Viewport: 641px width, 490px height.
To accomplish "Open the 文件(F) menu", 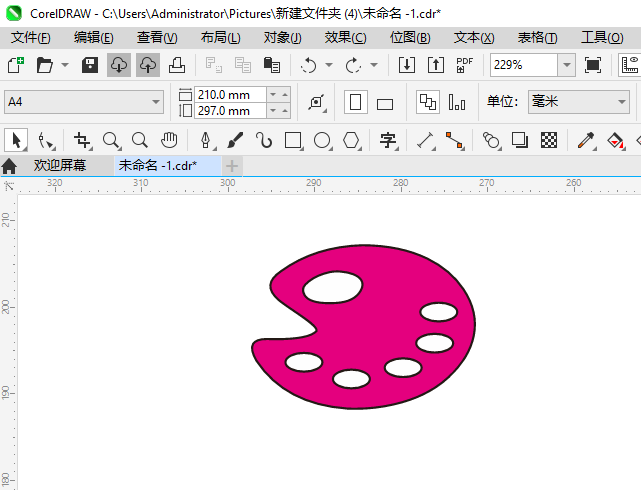I will (x=31, y=38).
